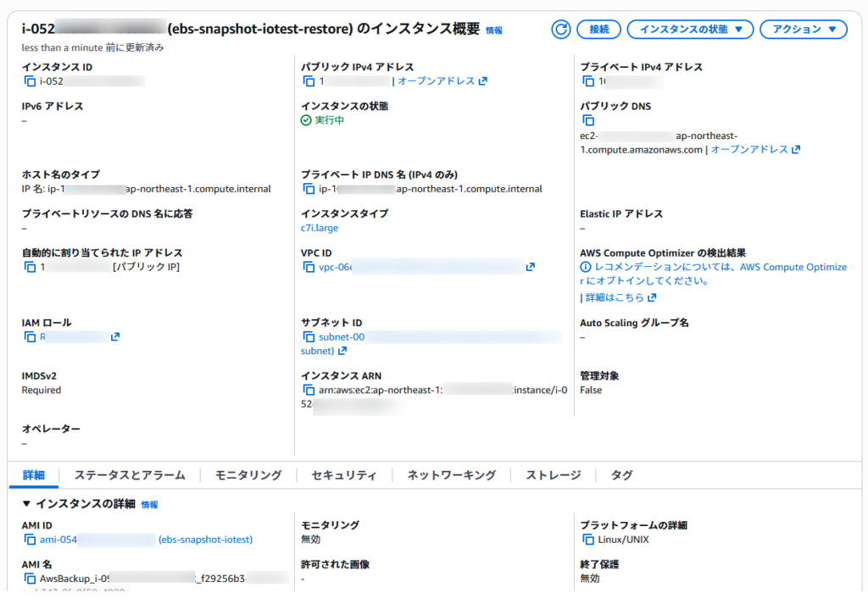868x598 pixels.
Task: Switch to the セキュリティ tab
Action: pyautogui.click(x=343, y=475)
